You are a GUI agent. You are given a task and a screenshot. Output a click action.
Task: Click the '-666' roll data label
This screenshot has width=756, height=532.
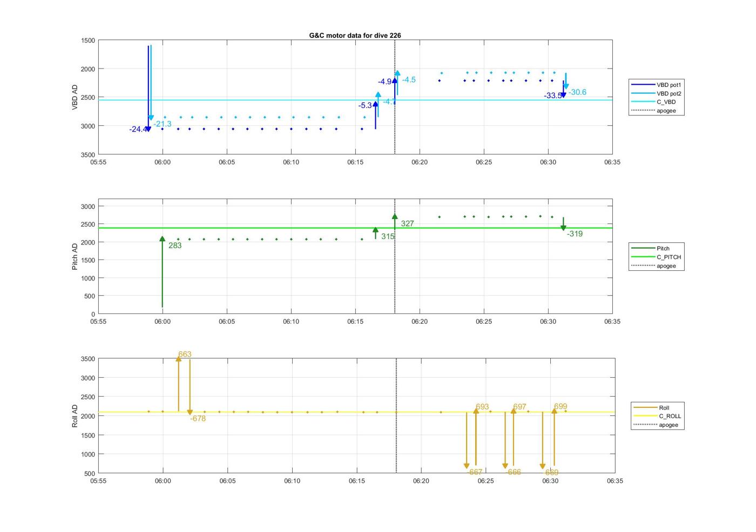(513, 472)
